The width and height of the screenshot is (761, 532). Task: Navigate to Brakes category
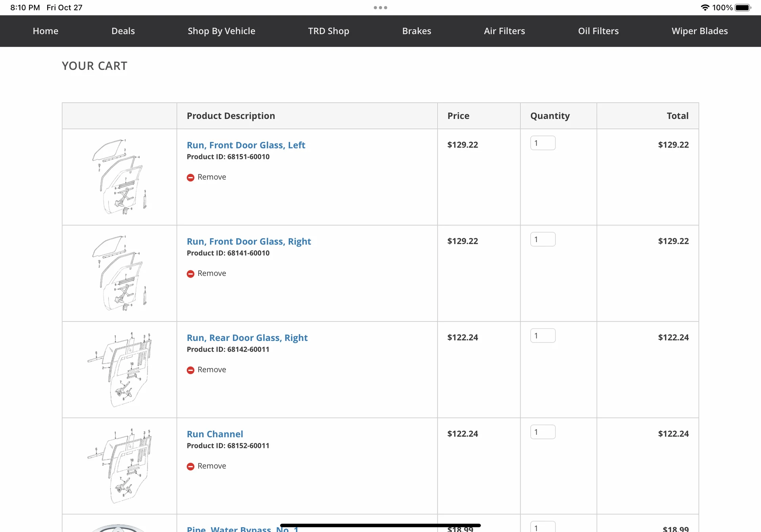(416, 31)
